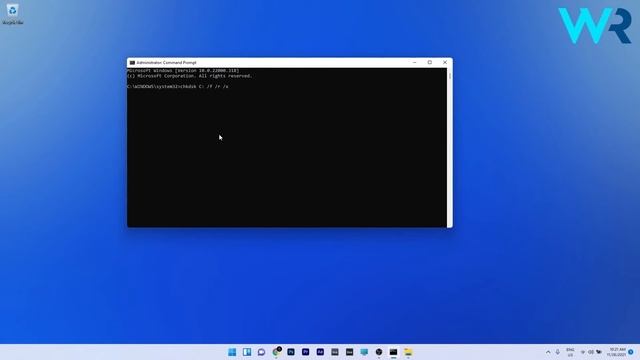Open the Recycle Bin desktop icon
640x360 pixels.
[x=13, y=14]
